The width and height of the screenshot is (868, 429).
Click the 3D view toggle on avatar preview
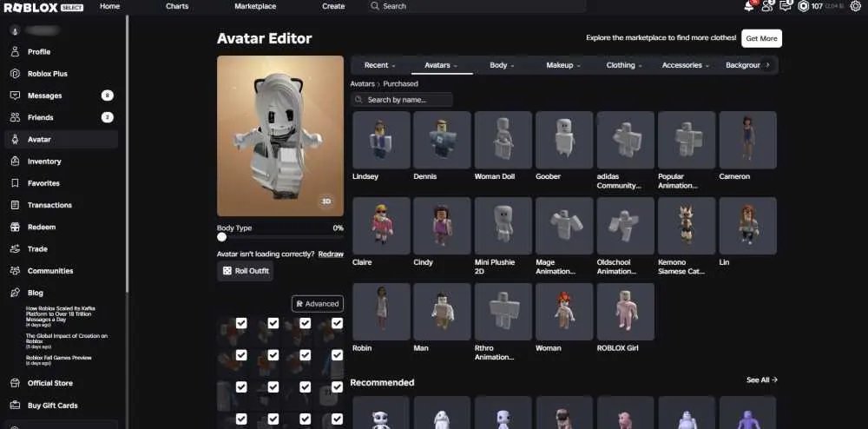pyautogui.click(x=326, y=201)
